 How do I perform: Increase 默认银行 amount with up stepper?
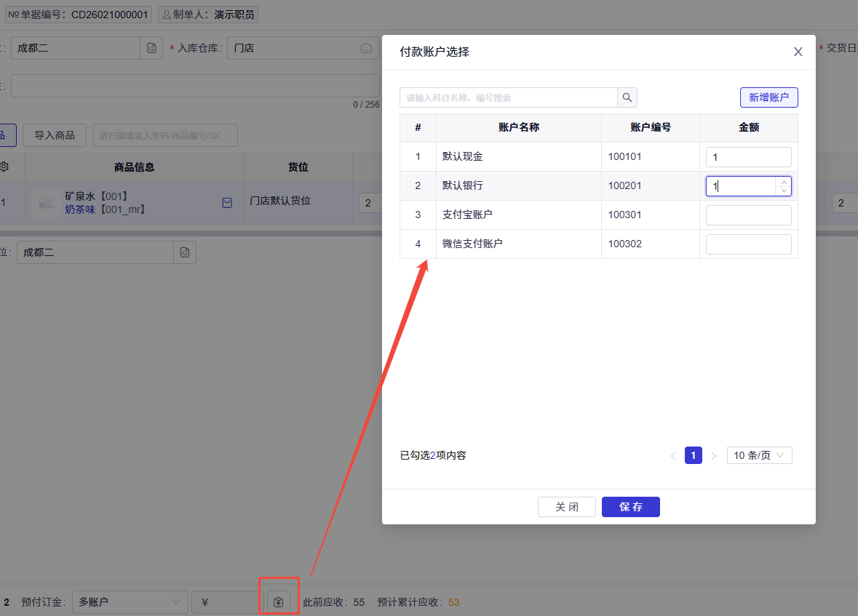point(784,182)
